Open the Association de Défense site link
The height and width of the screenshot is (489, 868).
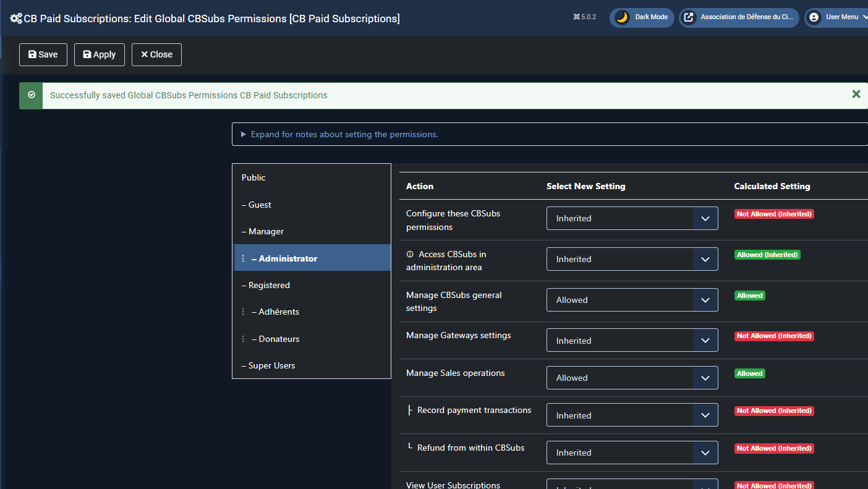739,17
